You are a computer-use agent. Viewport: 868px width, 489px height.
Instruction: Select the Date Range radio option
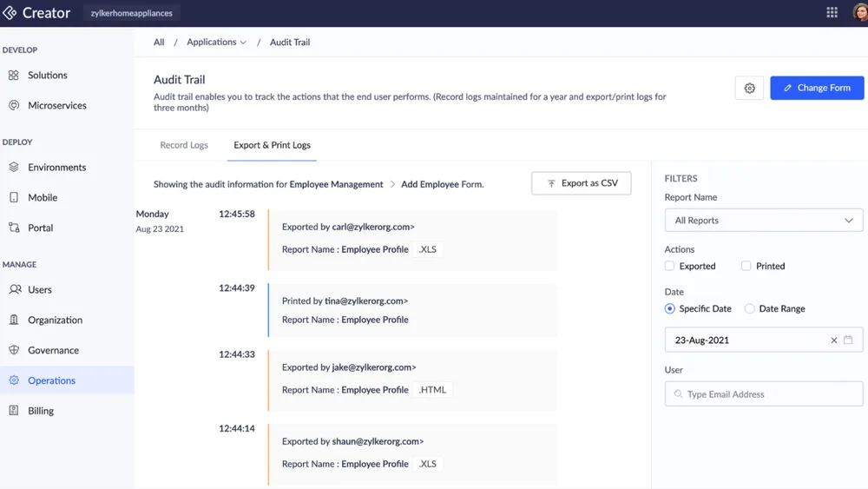point(750,308)
